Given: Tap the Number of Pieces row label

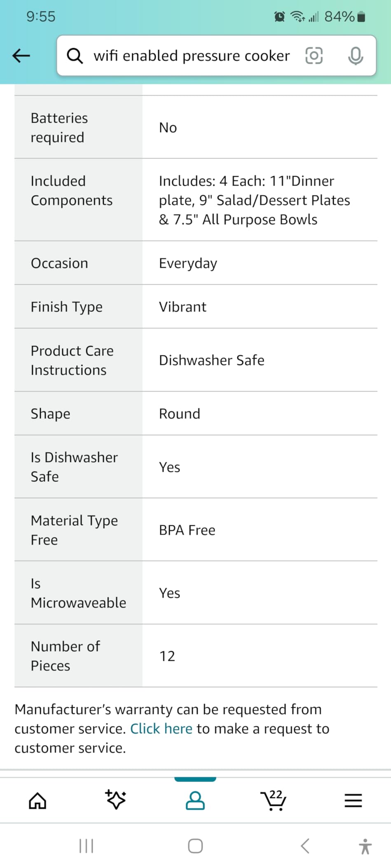Looking at the screenshot, I should [65, 656].
